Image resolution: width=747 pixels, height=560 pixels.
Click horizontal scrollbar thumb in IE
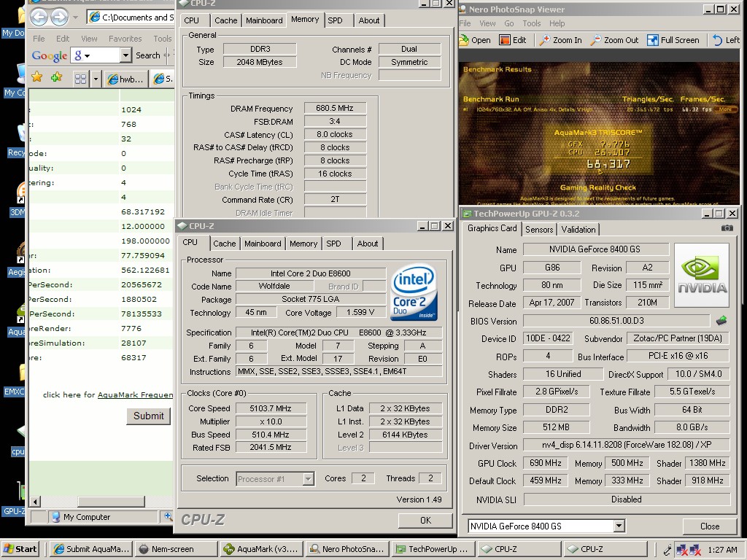[111, 502]
